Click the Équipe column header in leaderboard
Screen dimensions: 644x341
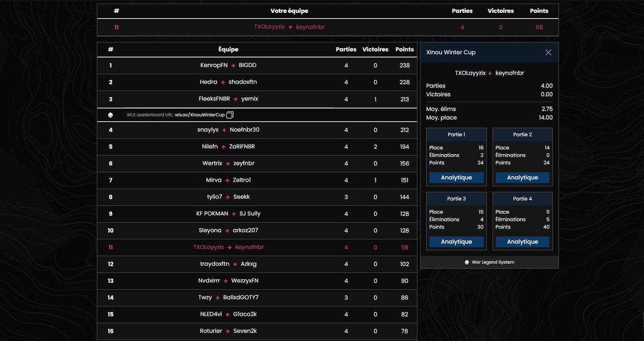point(229,49)
